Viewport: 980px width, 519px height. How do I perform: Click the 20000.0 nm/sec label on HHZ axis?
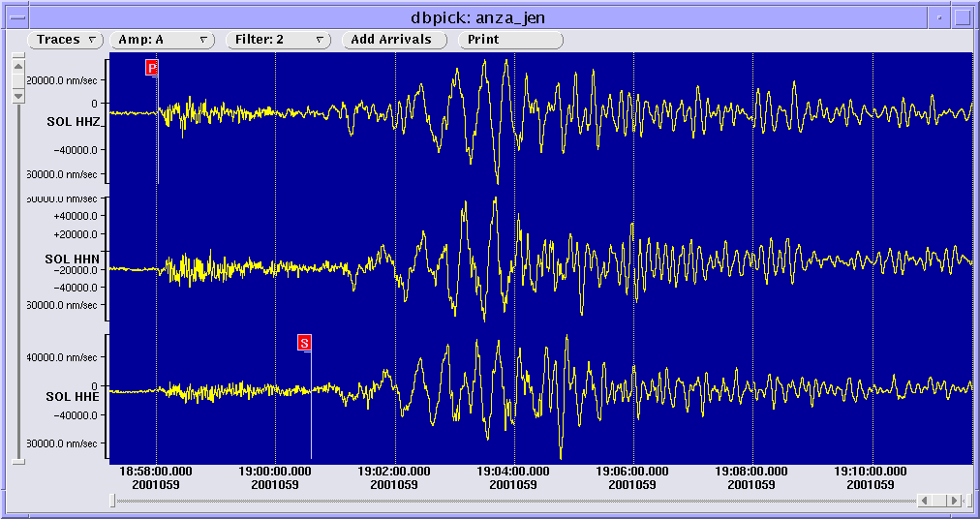tap(61, 80)
